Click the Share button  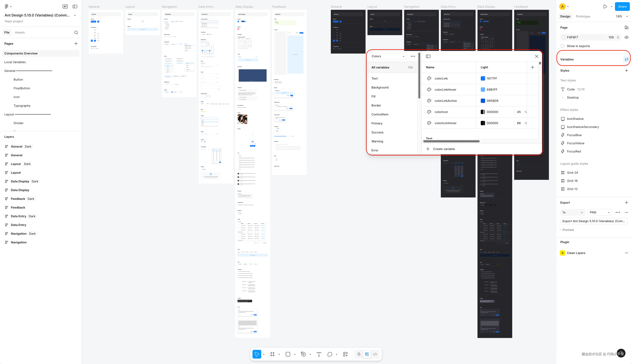click(622, 7)
